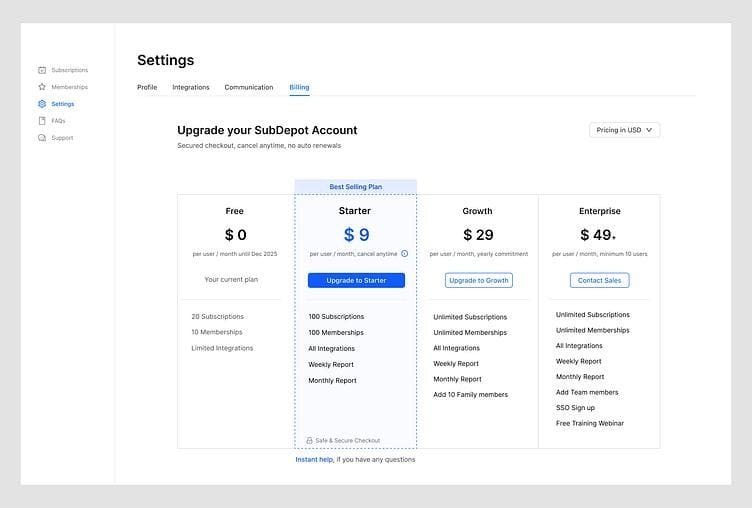Go to Settings in the sidebar
The height and width of the screenshot is (508, 752).
[63, 104]
